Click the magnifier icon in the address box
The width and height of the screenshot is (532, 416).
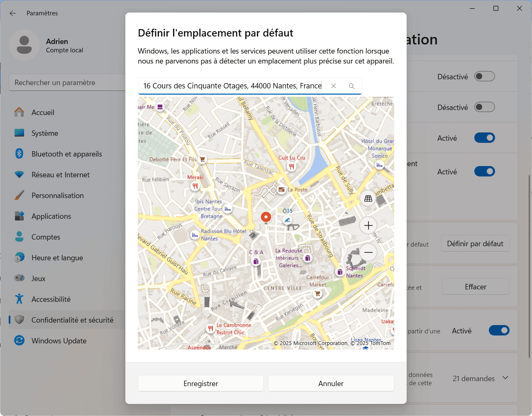coord(351,86)
